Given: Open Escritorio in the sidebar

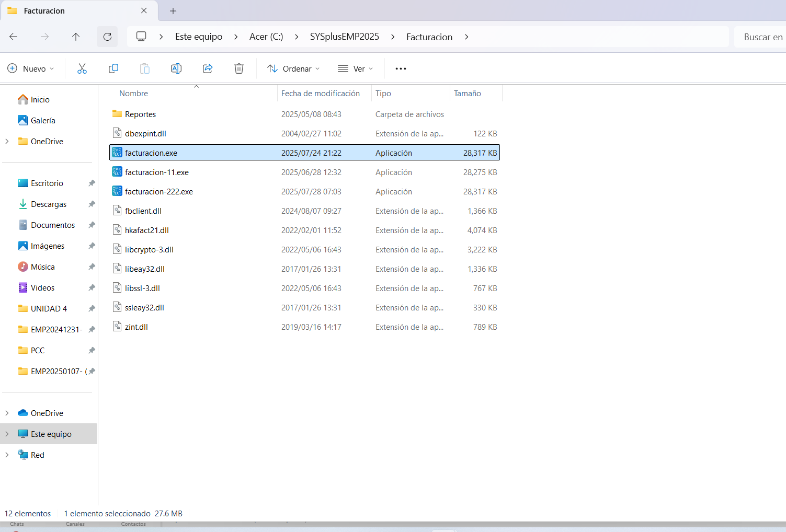Looking at the screenshot, I should pyautogui.click(x=47, y=183).
